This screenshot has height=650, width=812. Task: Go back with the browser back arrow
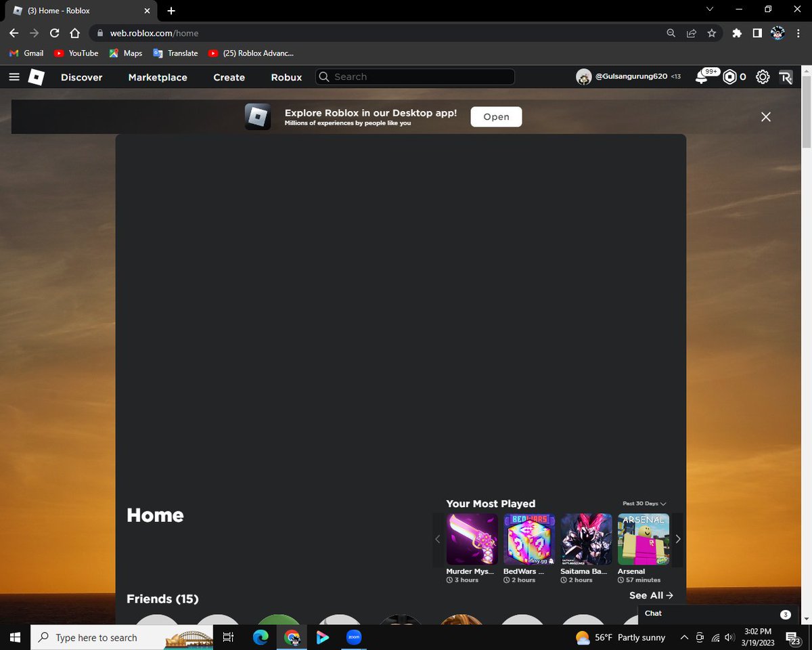click(14, 32)
